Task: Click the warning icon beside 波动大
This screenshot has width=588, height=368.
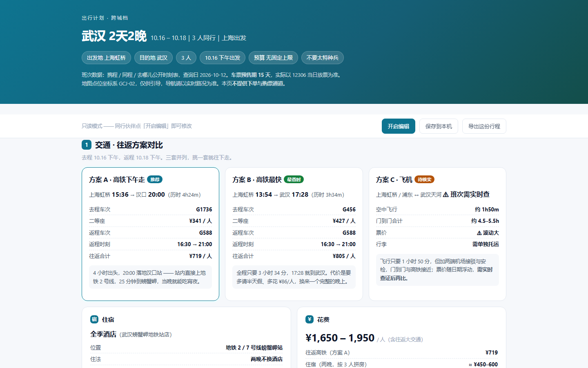Action: click(479, 233)
